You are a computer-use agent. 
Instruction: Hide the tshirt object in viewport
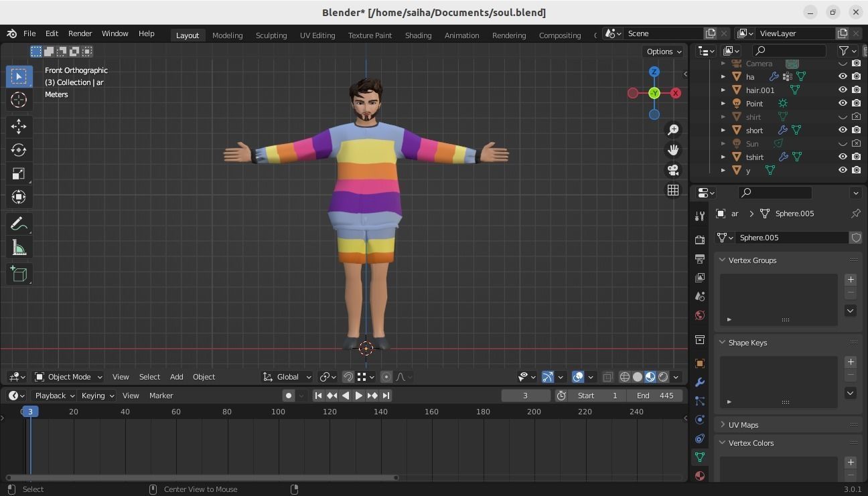pos(843,157)
